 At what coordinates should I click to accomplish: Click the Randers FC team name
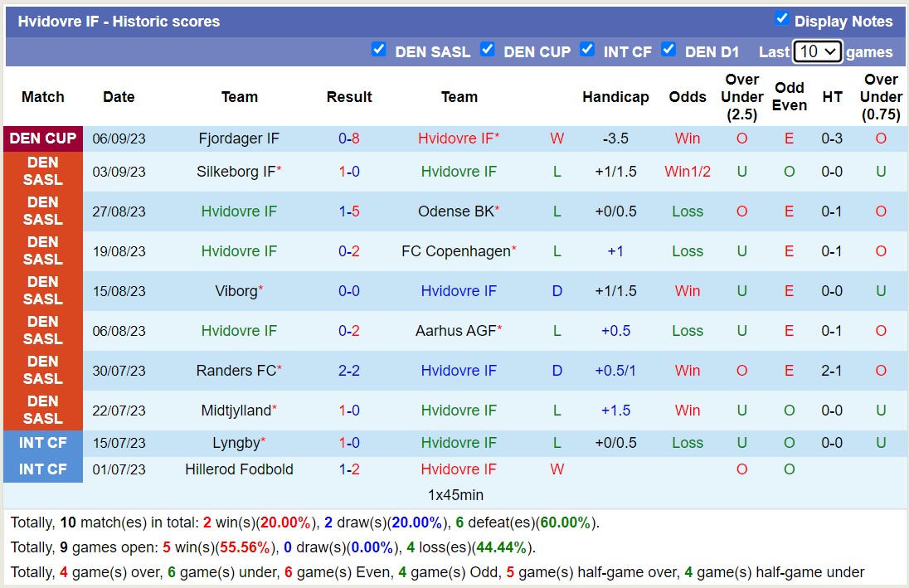click(240, 371)
